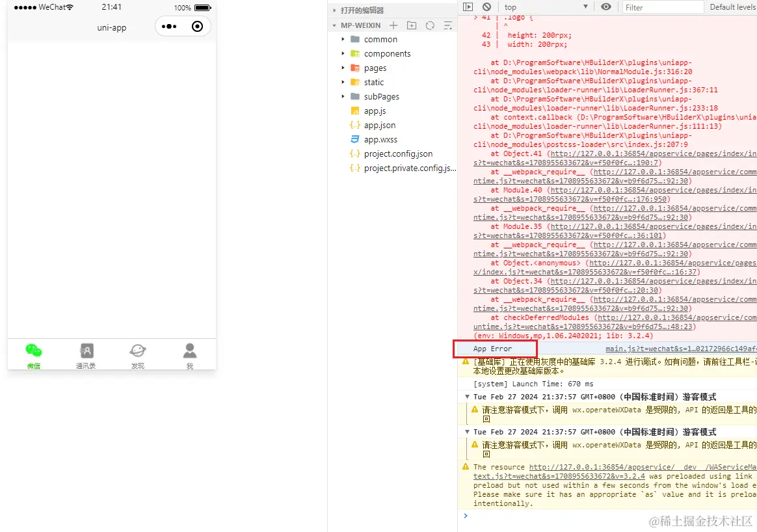This screenshot has width=757, height=532.
Task: Select the App Error console filter
Action: 494,349
